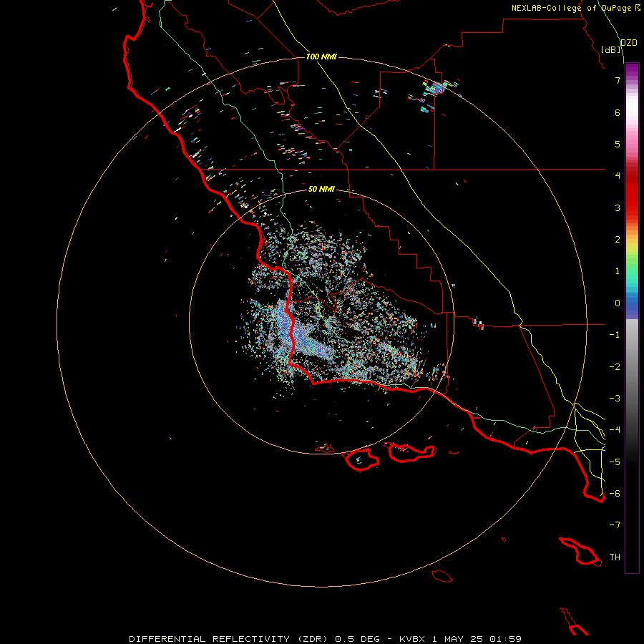Click the "-5" value on the color scale
This screenshot has height=644, width=644.
(615, 462)
